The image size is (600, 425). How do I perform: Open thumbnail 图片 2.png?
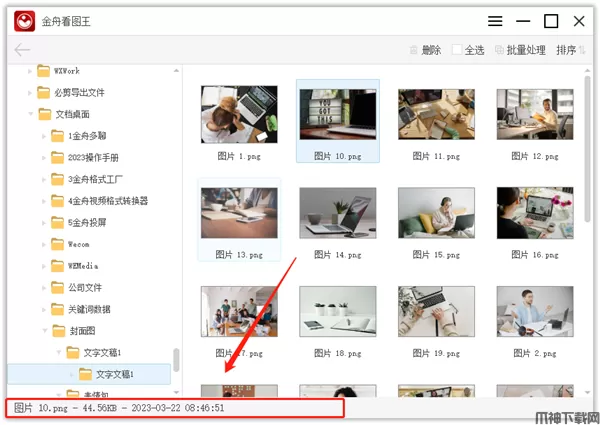[535, 311]
